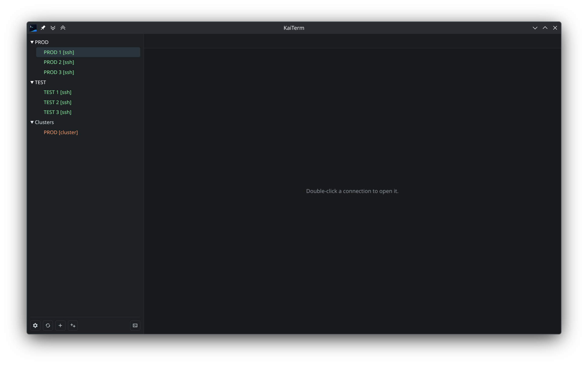This screenshot has height=366, width=588.
Task: Select PROD 2 [ssh] connection
Action: coord(88,62)
